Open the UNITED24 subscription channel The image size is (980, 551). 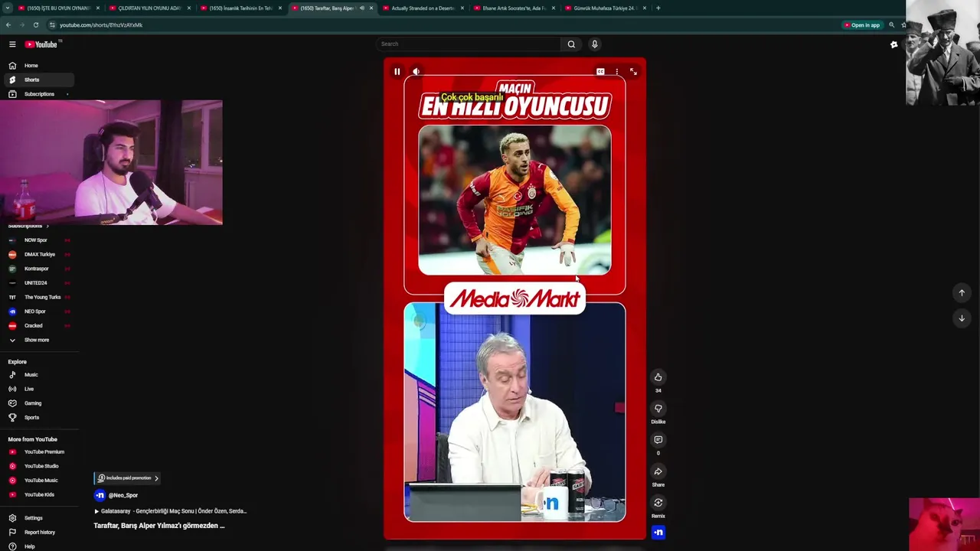[x=38, y=283]
